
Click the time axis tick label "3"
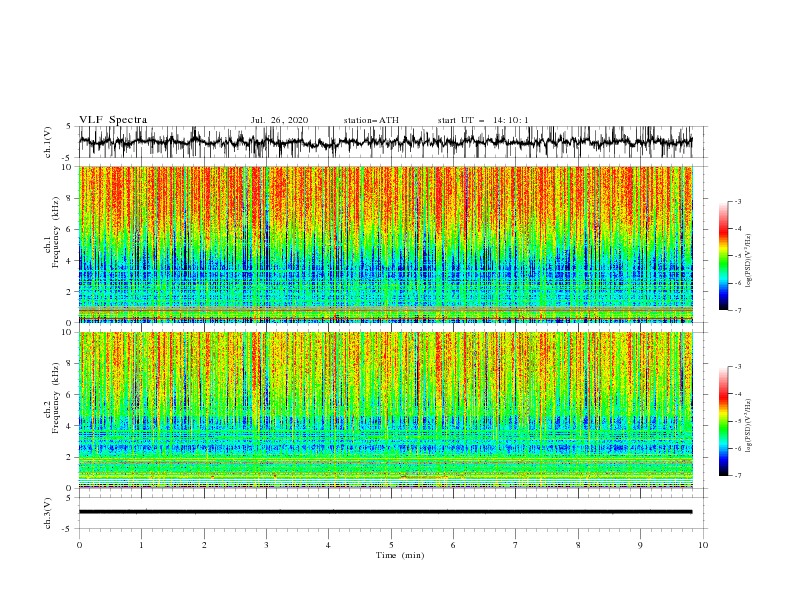click(266, 545)
